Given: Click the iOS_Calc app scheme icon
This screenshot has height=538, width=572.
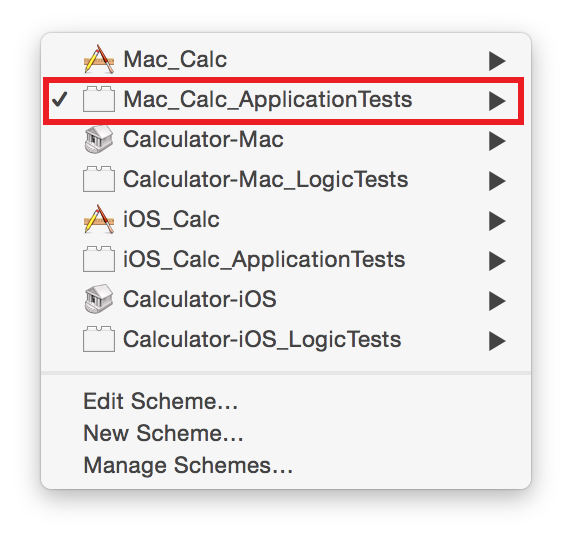Looking at the screenshot, I should (99, 219).
